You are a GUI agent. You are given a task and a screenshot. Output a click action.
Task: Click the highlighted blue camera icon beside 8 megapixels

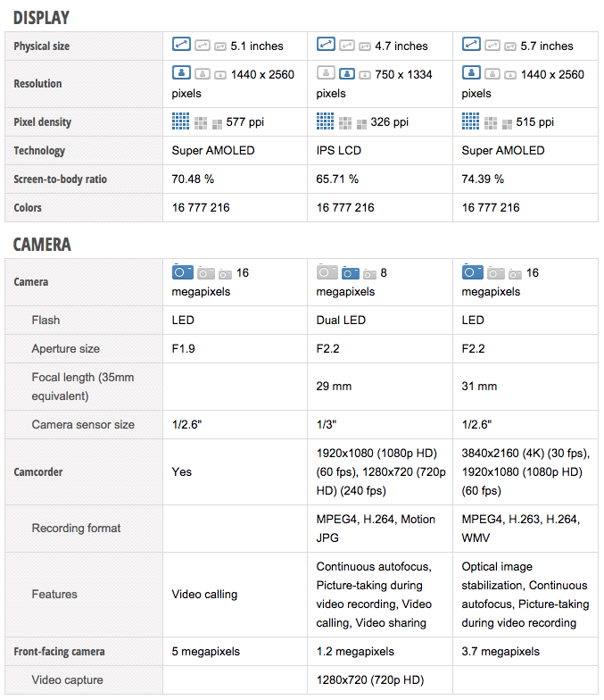pyautogui.click(x=351, y=272)
